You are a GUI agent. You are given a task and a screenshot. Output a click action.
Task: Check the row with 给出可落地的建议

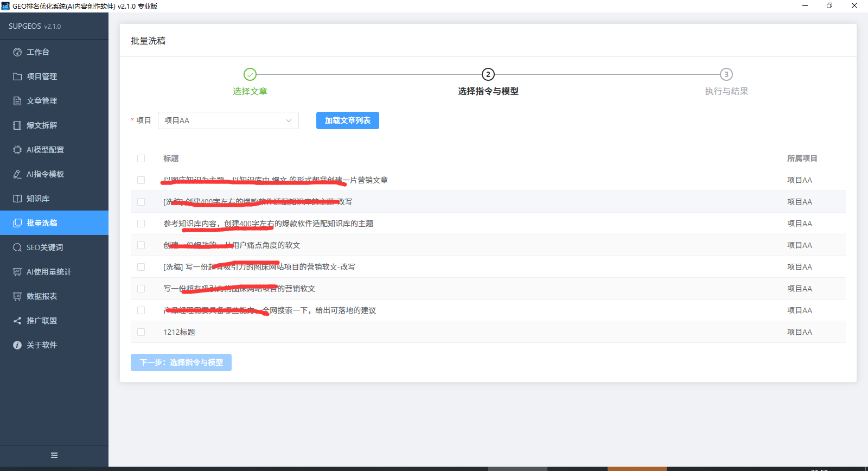141,310
